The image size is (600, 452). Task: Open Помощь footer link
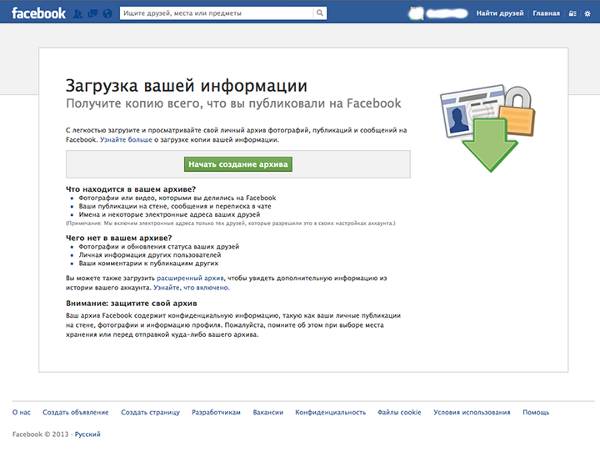pyautogui.click(x=536, y=412)
